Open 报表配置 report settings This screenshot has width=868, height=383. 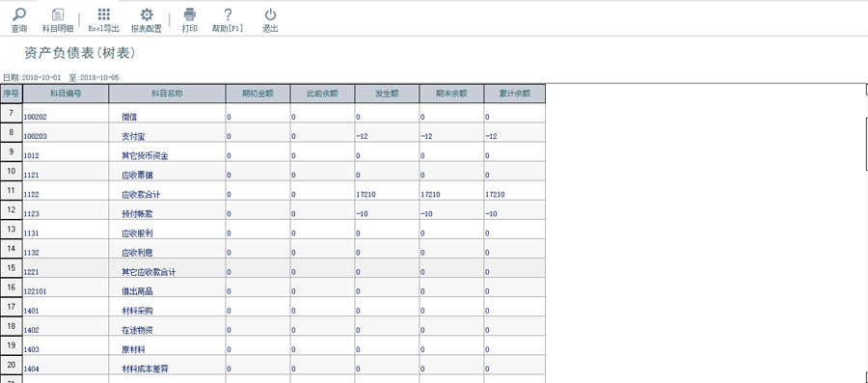147,21
